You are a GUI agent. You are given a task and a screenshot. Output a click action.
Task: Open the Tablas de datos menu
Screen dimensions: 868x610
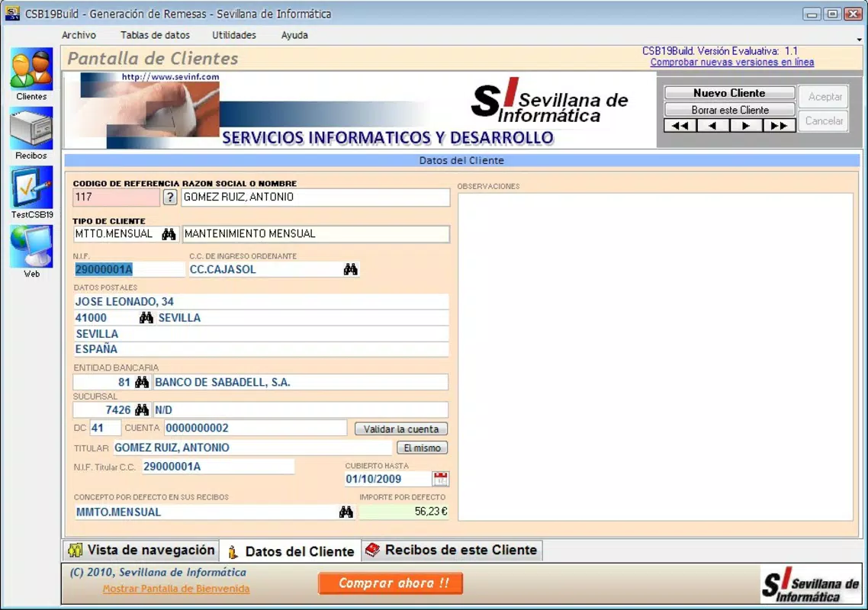(x=155, y=35)
